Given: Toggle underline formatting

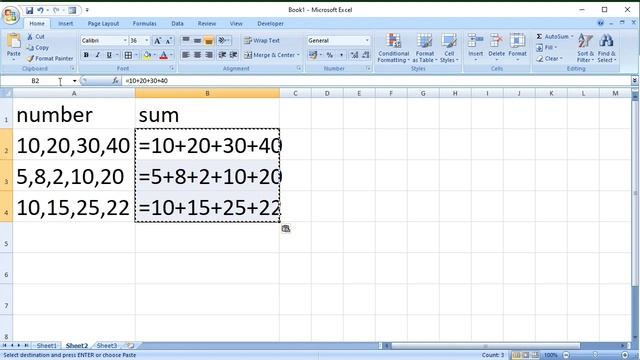Looking at the screenshot, I should tap(109, 55).
